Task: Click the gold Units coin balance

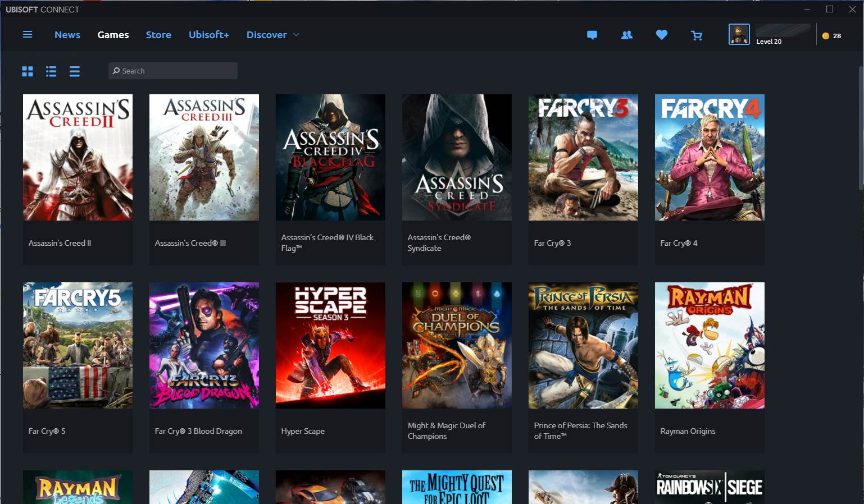Action: click(831, 35)
